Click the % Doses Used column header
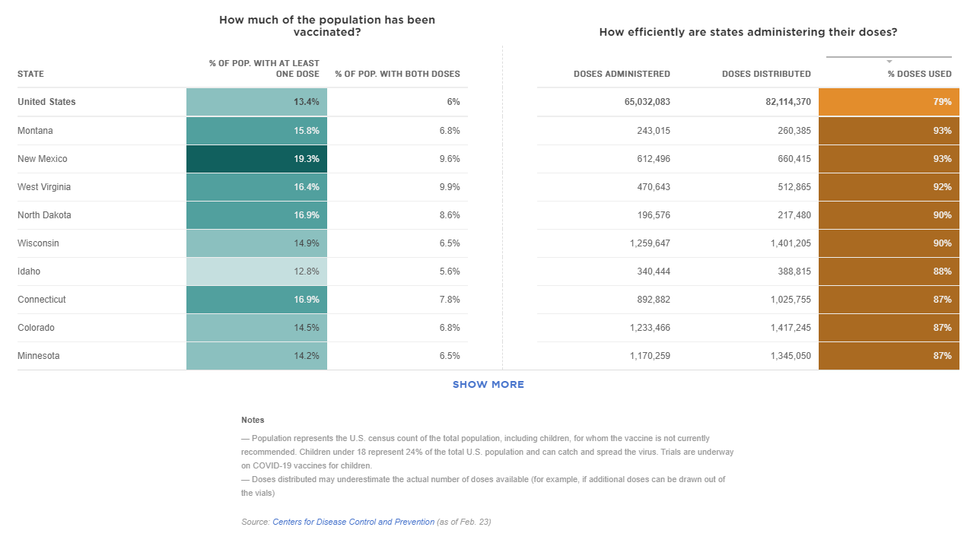 point(919,75)
